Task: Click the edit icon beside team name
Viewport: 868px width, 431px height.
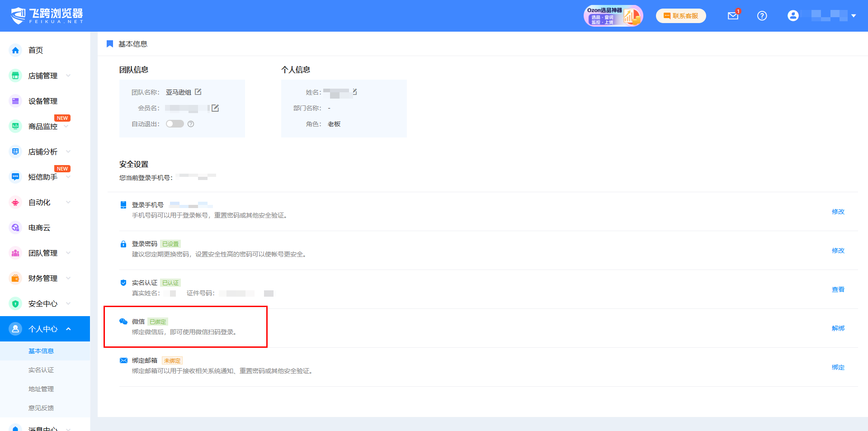Action: click(x=198, y=92)
